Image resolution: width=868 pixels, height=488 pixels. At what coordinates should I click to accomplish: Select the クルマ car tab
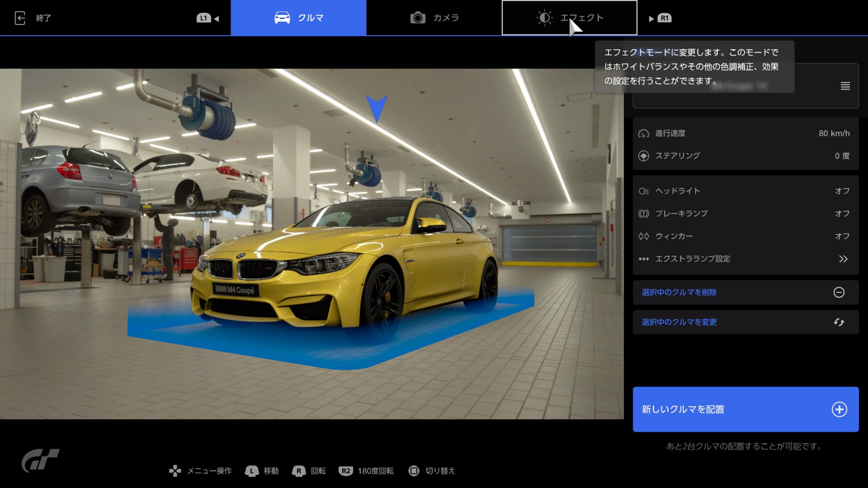tap(298, 18)
